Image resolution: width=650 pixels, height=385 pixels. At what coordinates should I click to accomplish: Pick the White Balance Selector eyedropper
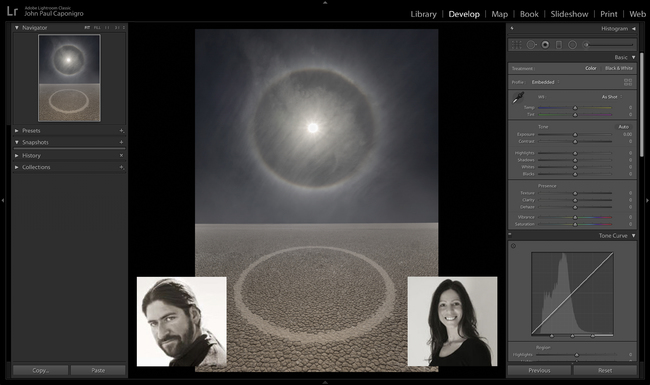(x=518, y=98)
